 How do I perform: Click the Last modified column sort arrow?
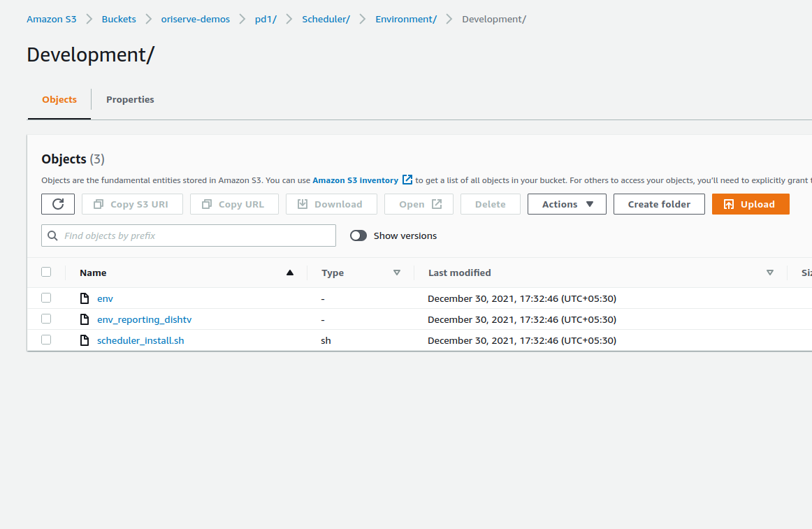pyautogui.click(x=770, y=273)
